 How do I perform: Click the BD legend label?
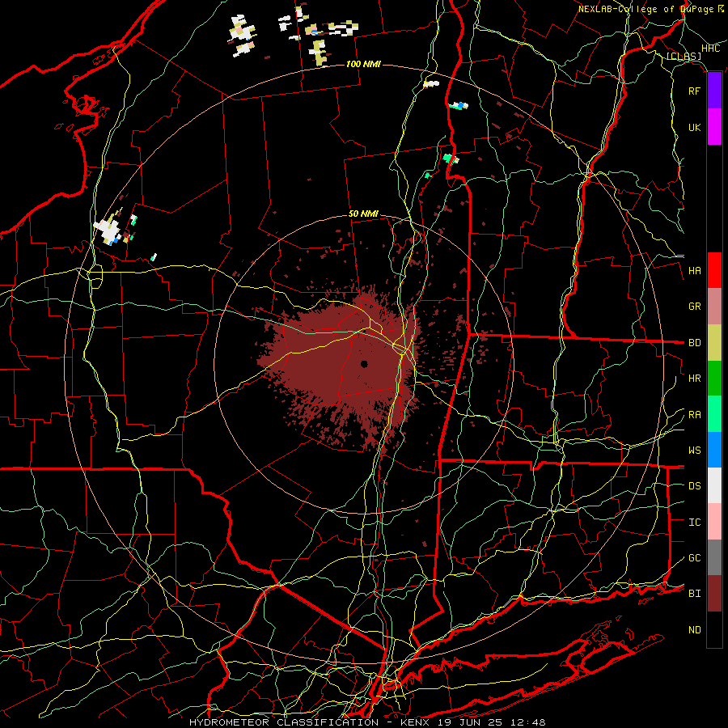694,343
